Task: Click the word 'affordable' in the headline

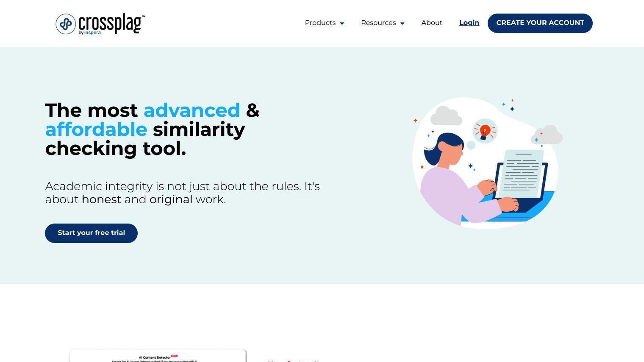Action: pyautogui.click(x=96, y=130)
